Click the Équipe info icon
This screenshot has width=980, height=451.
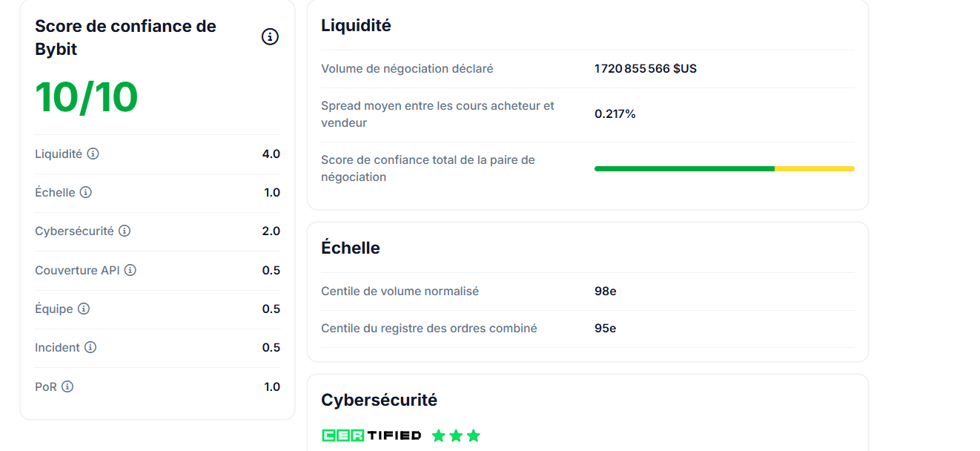point(84,309)
